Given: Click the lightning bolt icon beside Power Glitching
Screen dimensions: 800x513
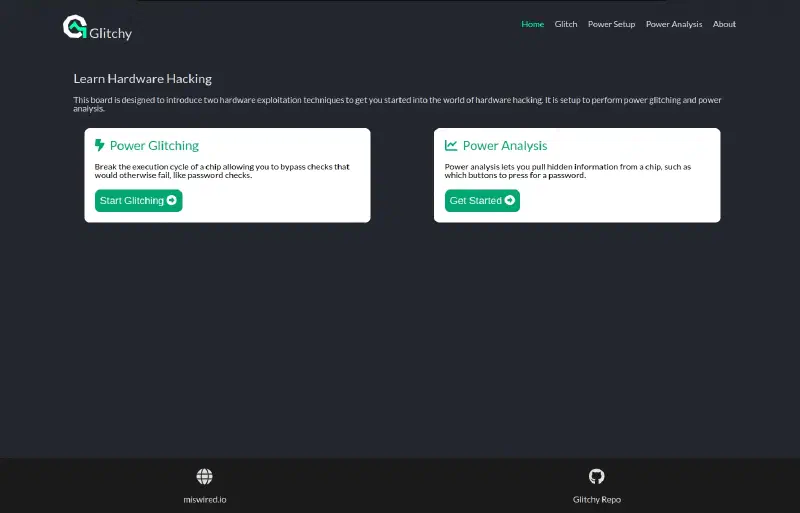Looking at the screenshot, I should [x=99, y=145].
